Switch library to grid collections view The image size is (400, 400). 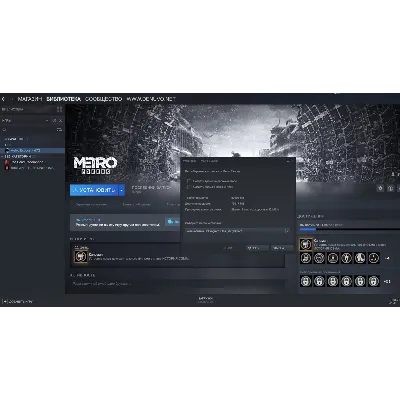point(59,109)
